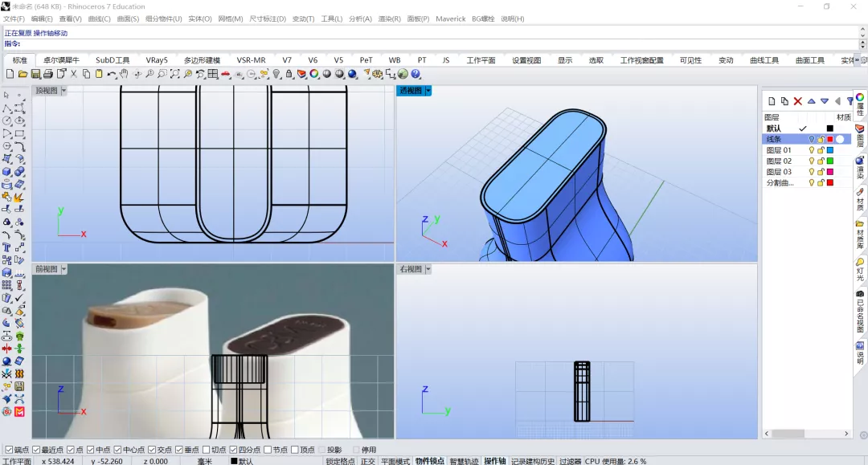Switch to the VRay5 toolbar tab
This screenshot has height=465, width=868.
(x=157, y=60)
